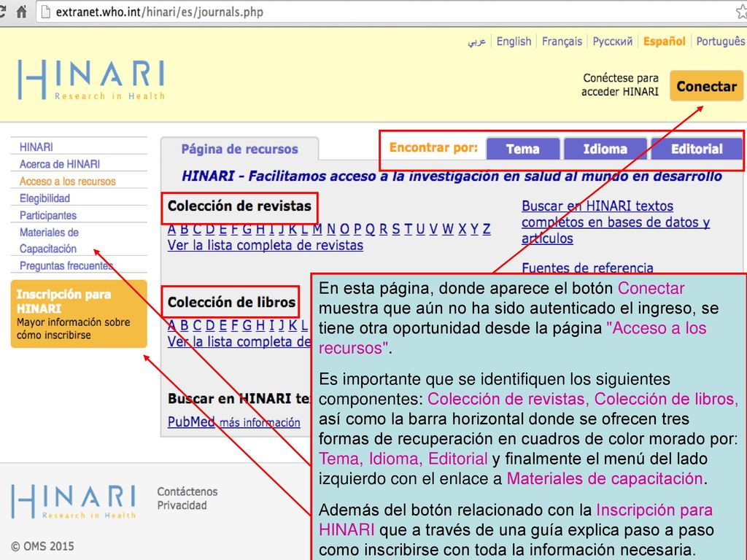Open Acceso a los recursos menu item
The image size is (747, 560).
tap(68, 182)
